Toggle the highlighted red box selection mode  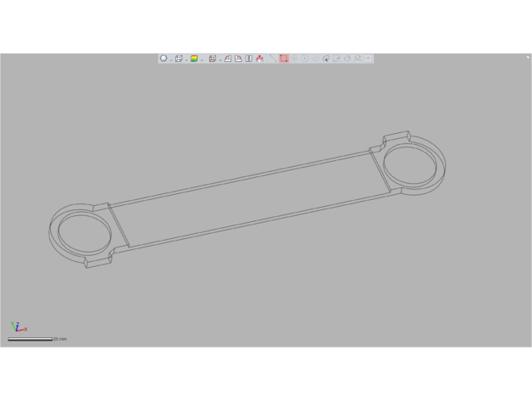(284, 58)
